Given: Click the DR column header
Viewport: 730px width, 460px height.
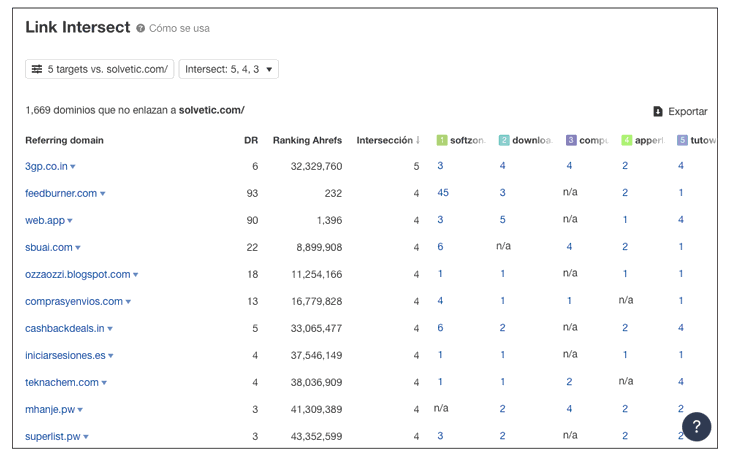Looking at the screenshot, I should [x=251, y=140].
